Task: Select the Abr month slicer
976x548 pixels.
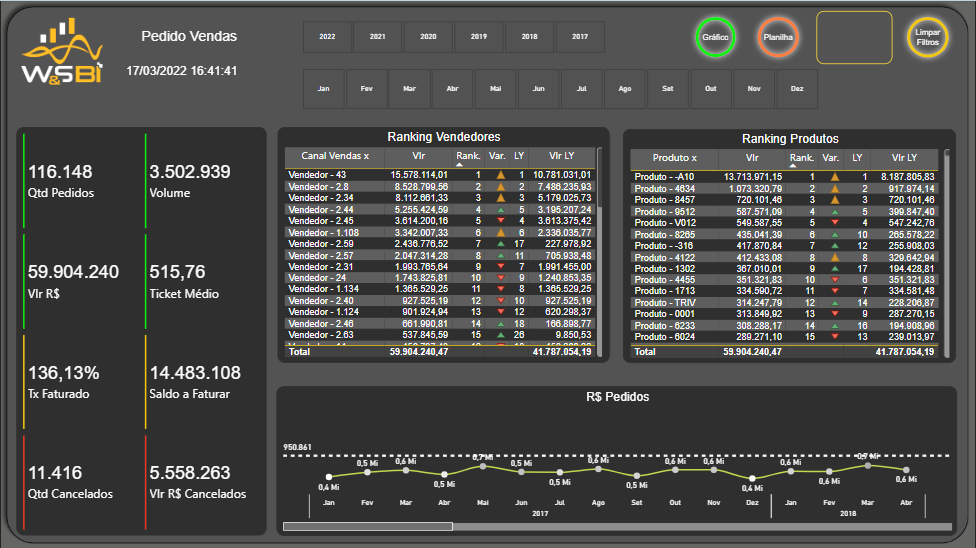Action: point(453,89)
